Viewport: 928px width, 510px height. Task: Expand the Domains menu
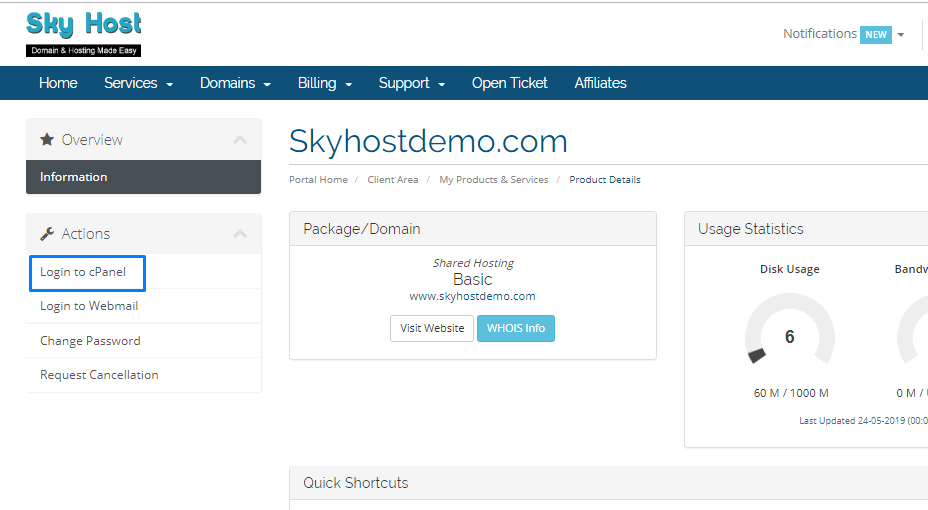click(235, 83)
